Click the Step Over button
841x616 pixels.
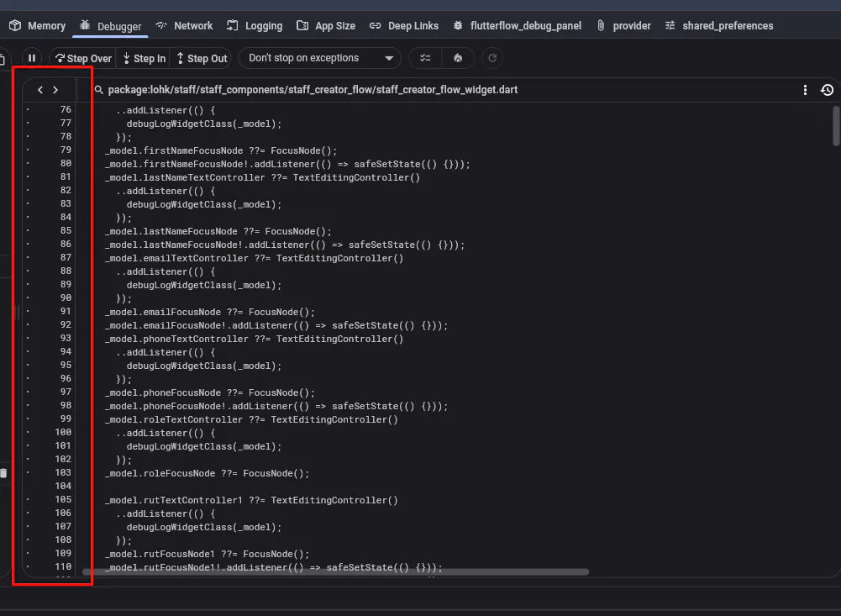pos(82,58)
